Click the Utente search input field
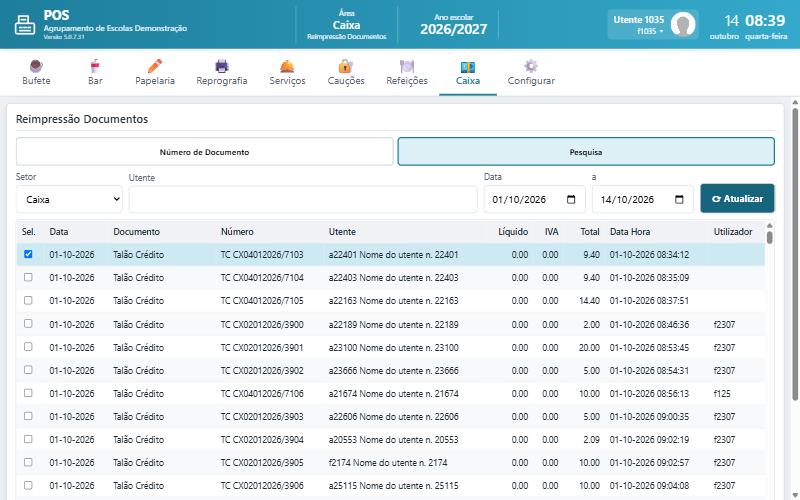 (303, 199)
